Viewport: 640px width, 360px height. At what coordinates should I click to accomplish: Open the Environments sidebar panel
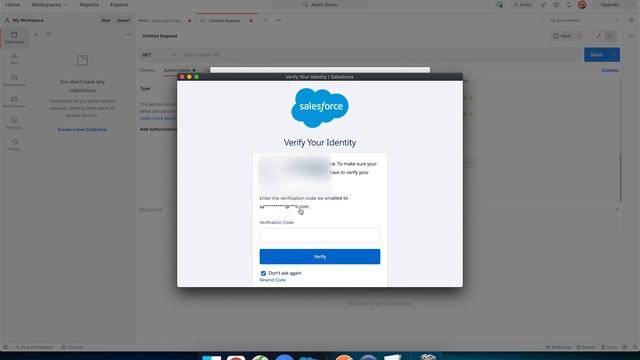point(14,80)
